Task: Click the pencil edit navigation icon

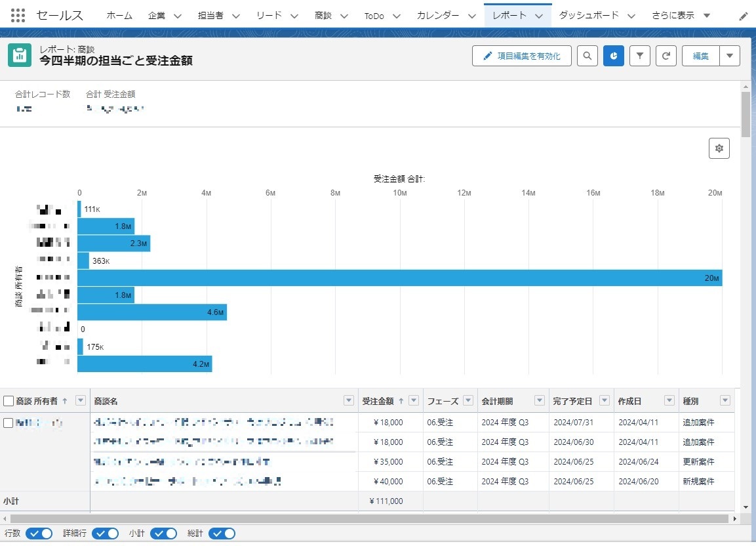Action: coord(744,17)
